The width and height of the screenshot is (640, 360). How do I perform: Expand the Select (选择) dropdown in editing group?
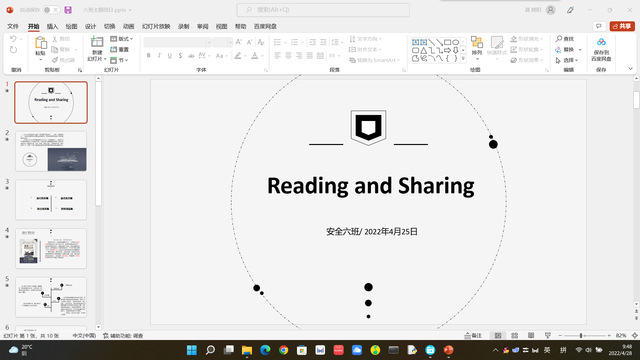click(x=567, y=60)
